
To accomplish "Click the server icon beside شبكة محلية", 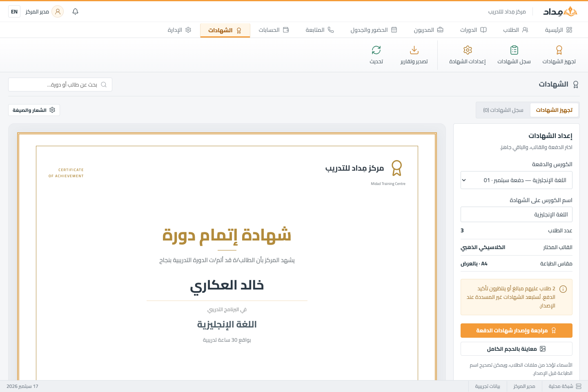I will 579,386.
